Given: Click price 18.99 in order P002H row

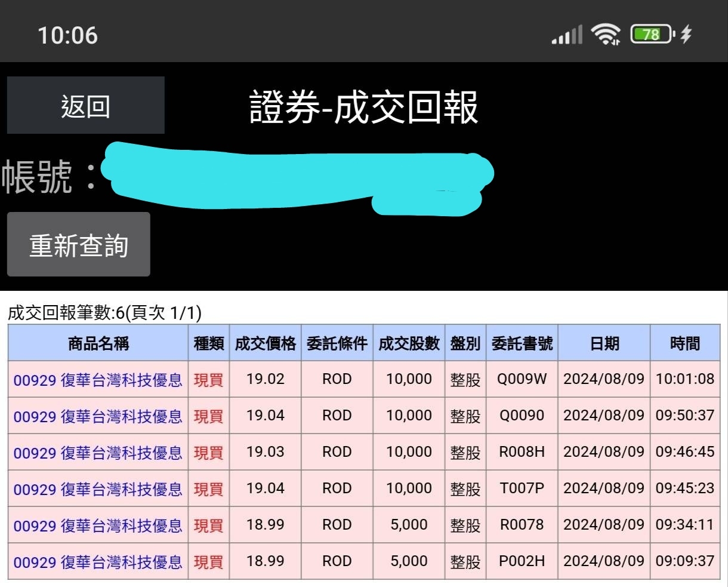Looking at the screenshot, I should [266, 561].
